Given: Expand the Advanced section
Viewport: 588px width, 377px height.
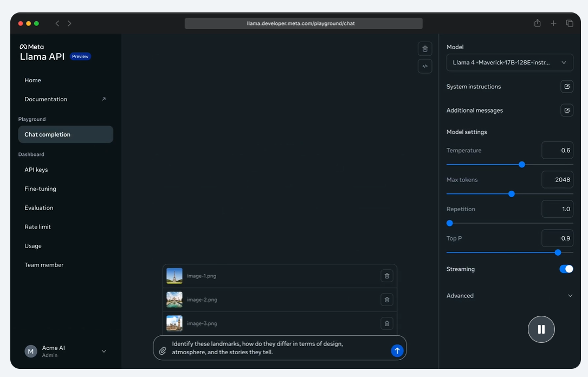Looking at the screenshot, I should click(x=509, y=296).
